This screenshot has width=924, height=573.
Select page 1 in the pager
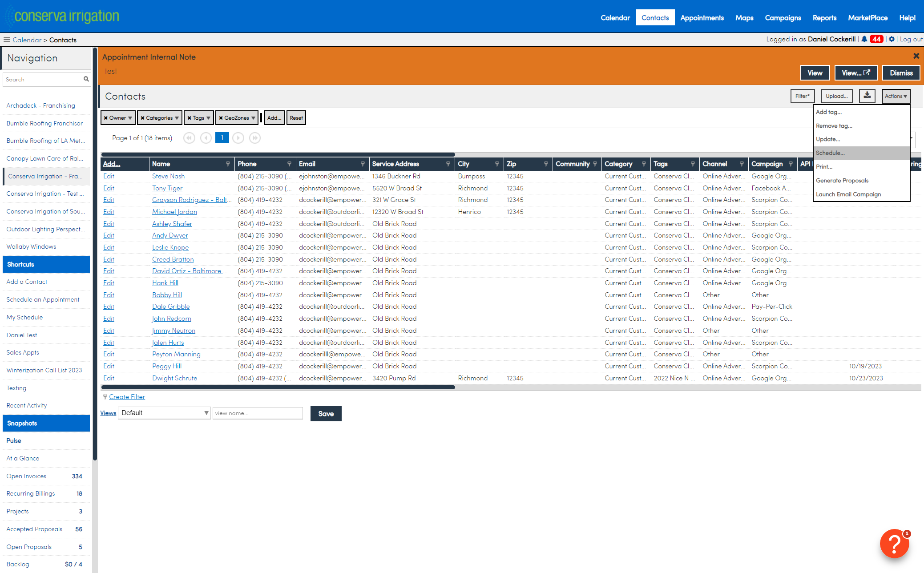222,138
